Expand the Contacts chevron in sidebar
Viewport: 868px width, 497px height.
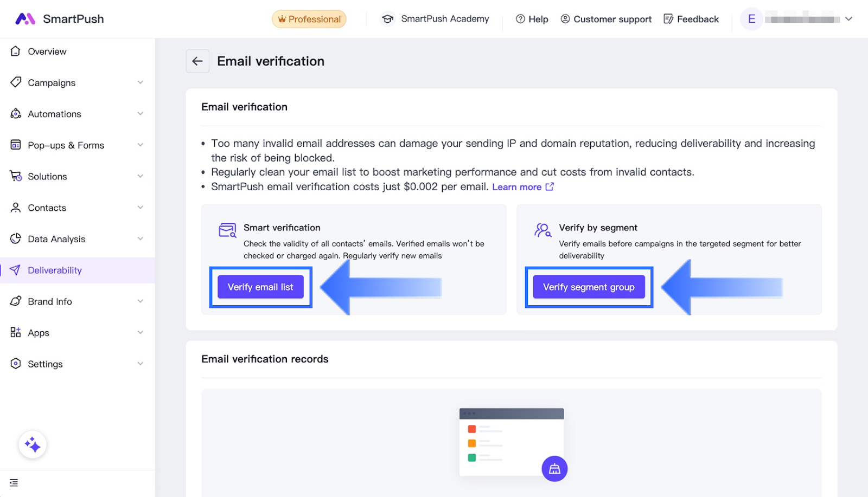click(141, 208)
